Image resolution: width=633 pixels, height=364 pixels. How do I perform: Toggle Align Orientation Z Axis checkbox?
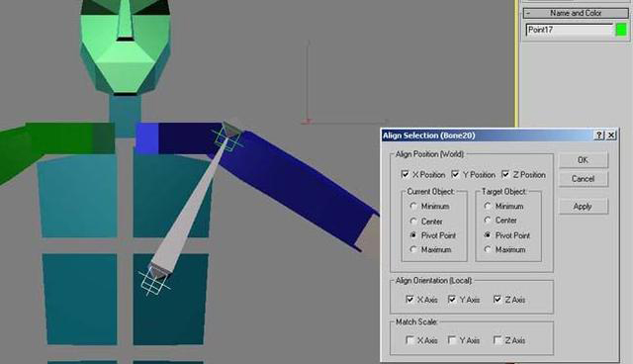pos(497,300)
